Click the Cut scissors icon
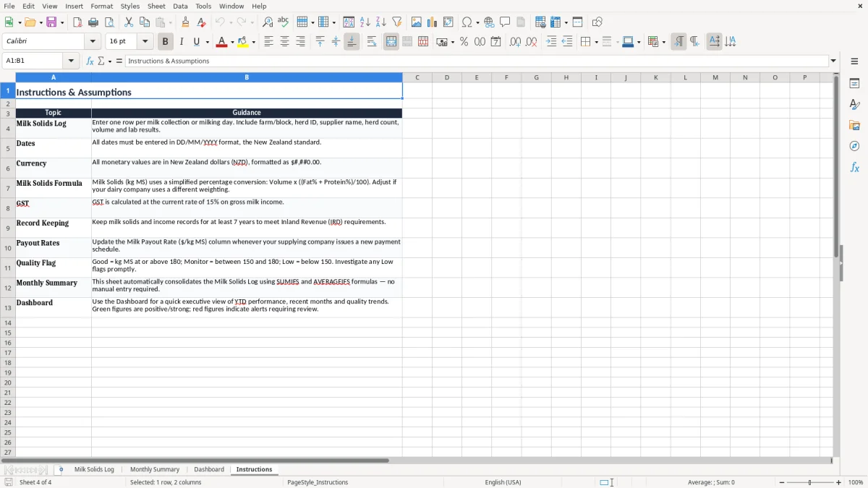The height and width of the screenshot is (488, 868). [129, 22]
